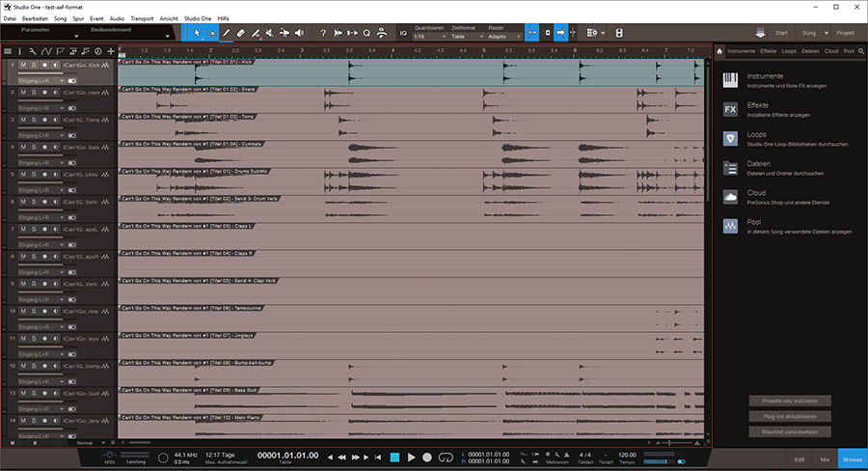Click the big down arrow icon beside Start
This screenshot has width=868, height=471.
[761, 33]
